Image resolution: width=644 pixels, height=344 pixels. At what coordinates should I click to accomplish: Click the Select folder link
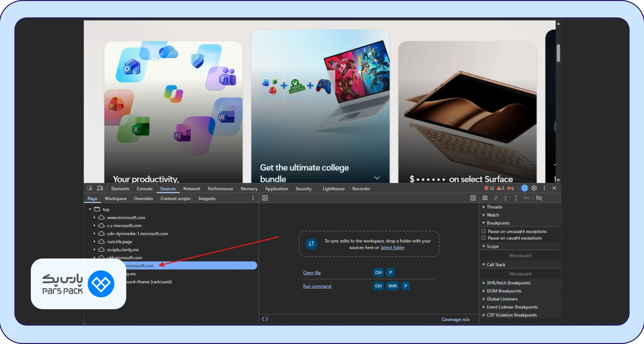pyautogui.click(x=392, y=247)
